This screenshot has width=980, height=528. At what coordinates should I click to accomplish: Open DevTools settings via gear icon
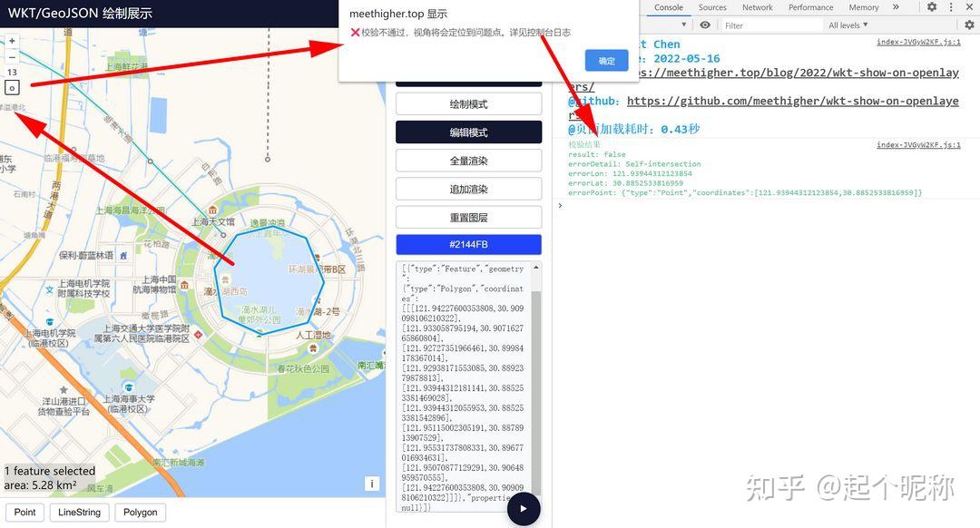click(x=933, y=7)
